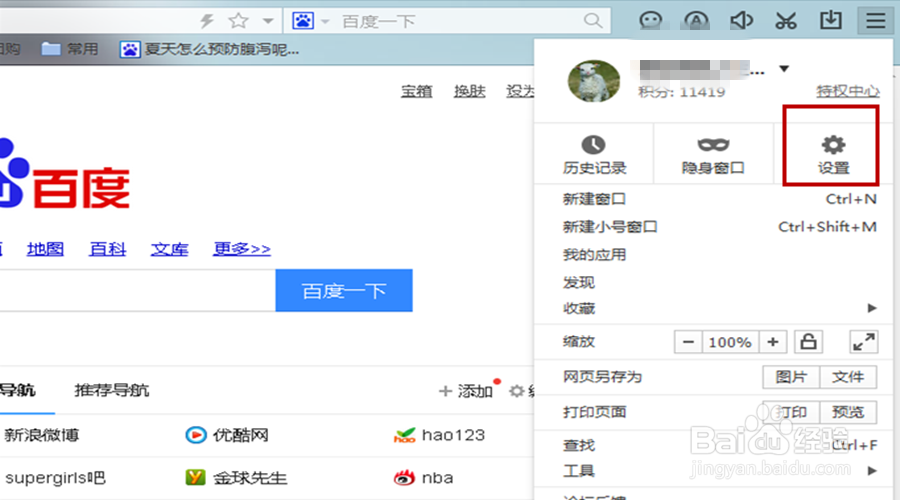Viewport: 900px width, 500px height.
Task: Click the chat face toolbar icon
Action: (x=650, y=21)
